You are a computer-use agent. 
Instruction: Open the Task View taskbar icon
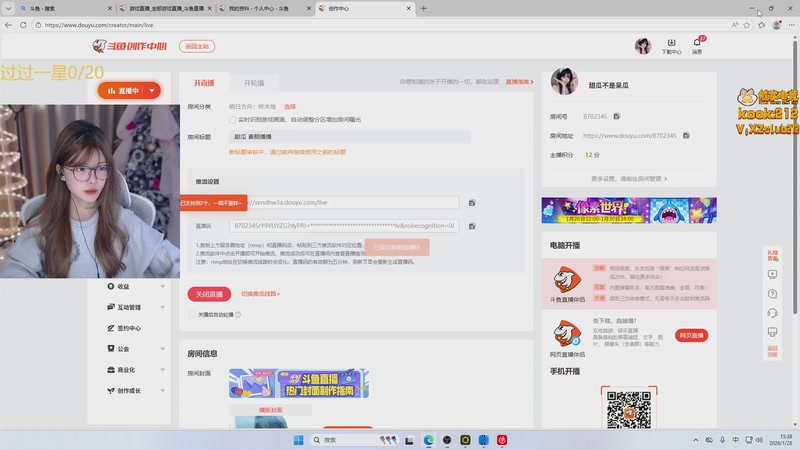click(x=409, y=440)
